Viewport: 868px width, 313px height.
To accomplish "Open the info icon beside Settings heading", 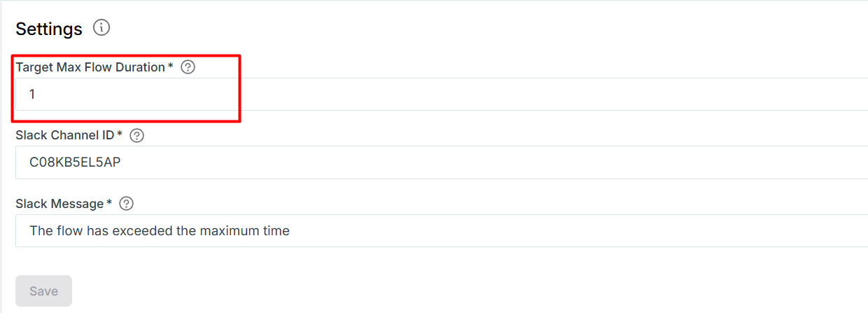I will tap(102, 28).
